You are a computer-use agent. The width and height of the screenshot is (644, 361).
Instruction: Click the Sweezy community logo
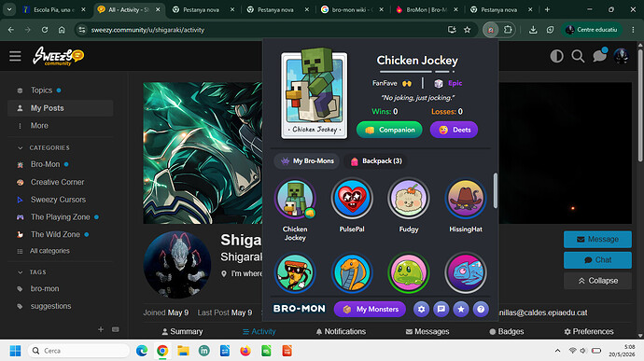(58, 56)
